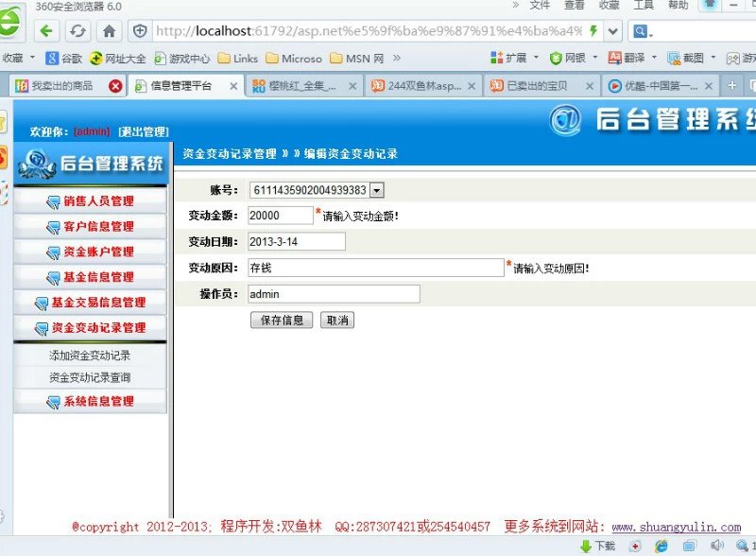Open the 网址大全 bookmark
756x556 pixels.
pos(117,59)
